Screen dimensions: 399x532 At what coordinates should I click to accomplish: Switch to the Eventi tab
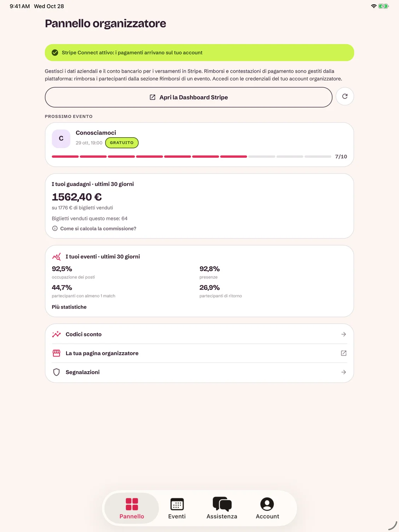tap(177, 508)
